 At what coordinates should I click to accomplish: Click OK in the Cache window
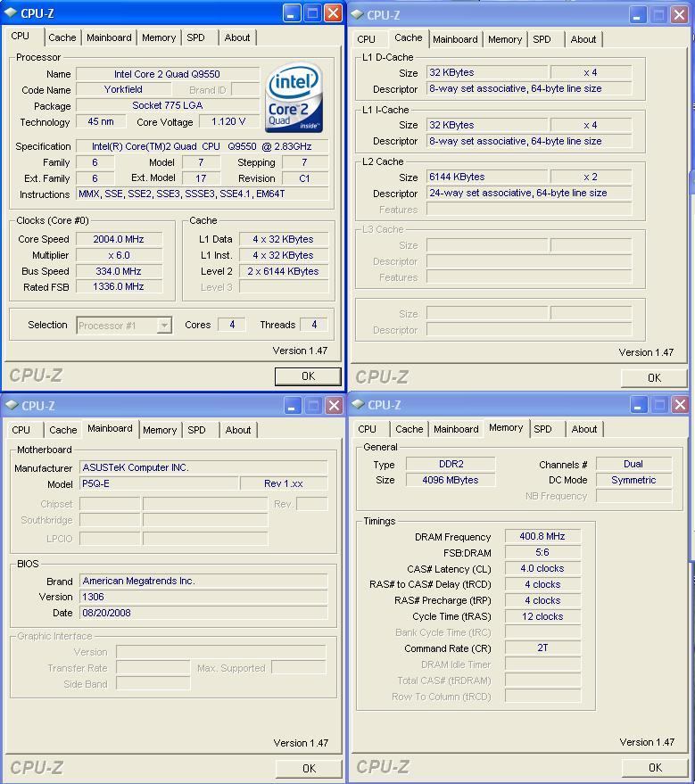654,378
